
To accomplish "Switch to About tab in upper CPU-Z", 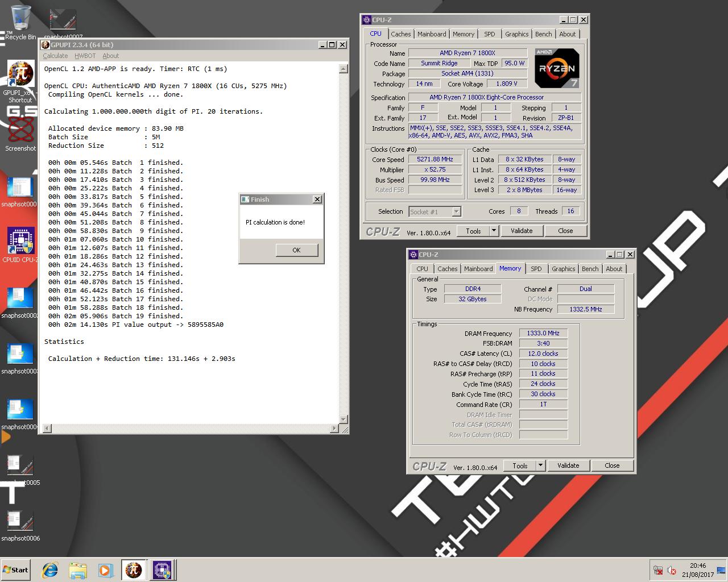I will pyautogui.click(x=568, y=34).
